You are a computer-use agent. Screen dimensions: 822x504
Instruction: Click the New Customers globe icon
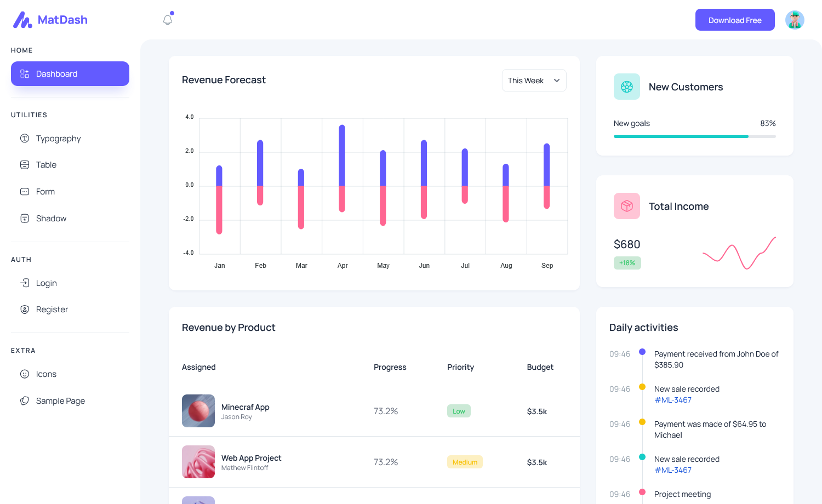626,87
